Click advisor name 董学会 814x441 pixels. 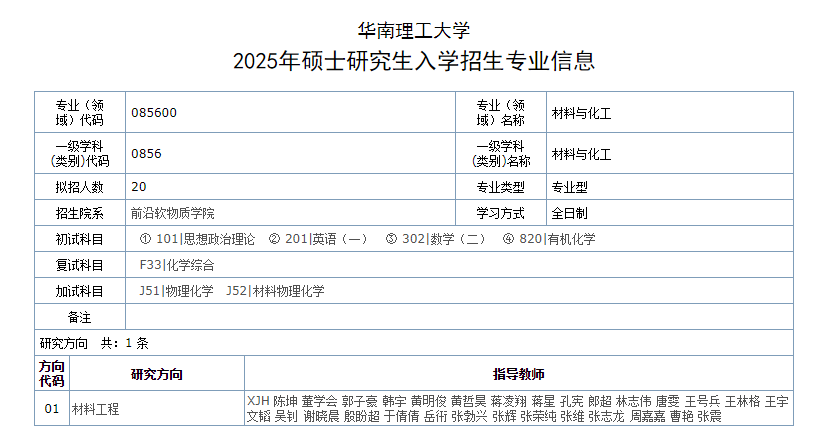pos(319,401)
